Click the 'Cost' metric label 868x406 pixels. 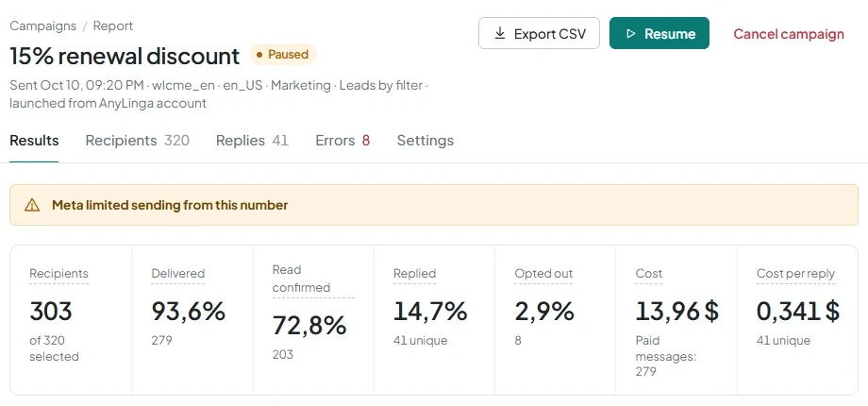click(649, 274)
